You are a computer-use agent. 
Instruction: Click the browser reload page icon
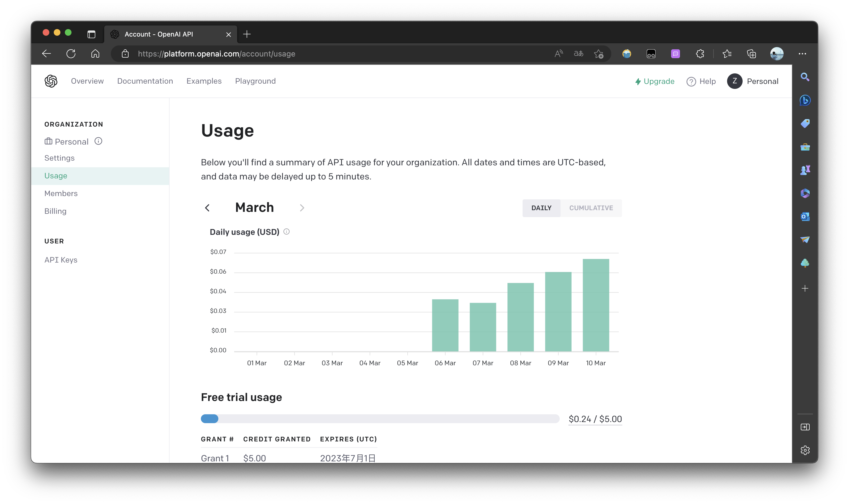pos(71,54)
